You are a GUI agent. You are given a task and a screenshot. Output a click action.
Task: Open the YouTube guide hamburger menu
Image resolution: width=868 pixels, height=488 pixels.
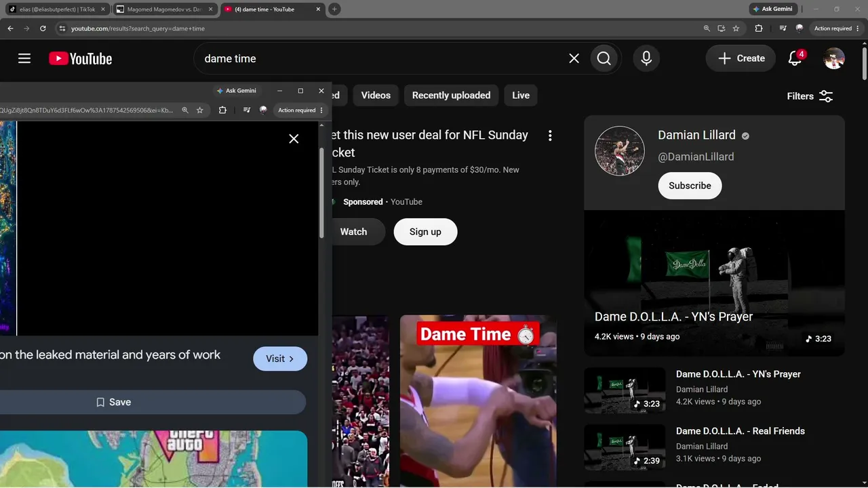coord(24,58)
